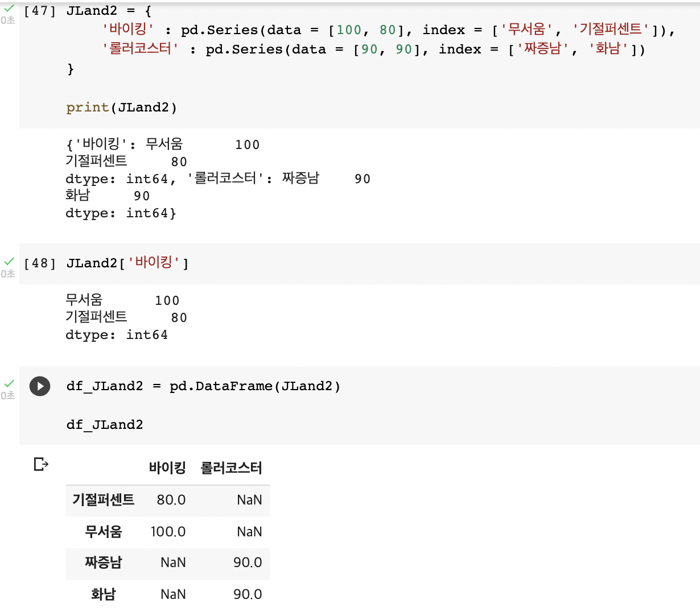Click the green checkmark beside the DataFrame cell
This screenshot has width=700, height=612.
coord(9,383)
